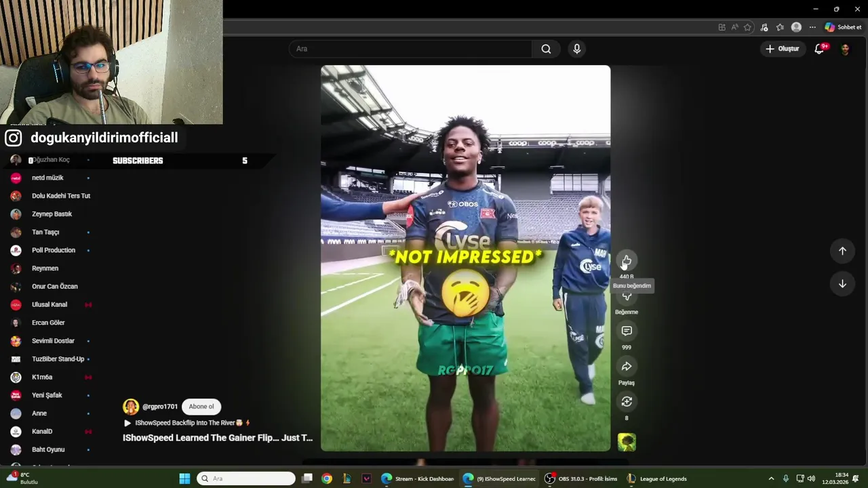Add page to favorites star icon
The width and height of the screenshot is (868, 488).
747,27
